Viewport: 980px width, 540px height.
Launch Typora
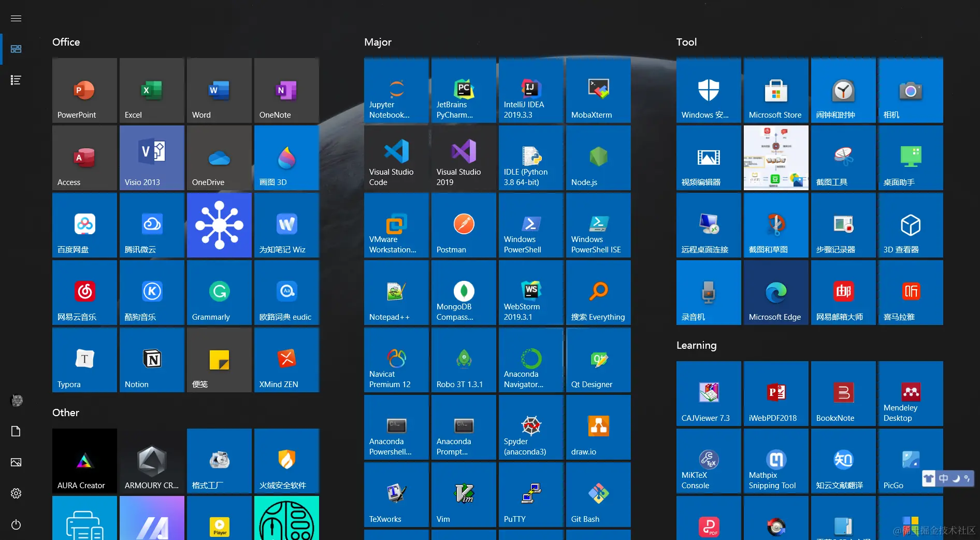coord(84,360)
